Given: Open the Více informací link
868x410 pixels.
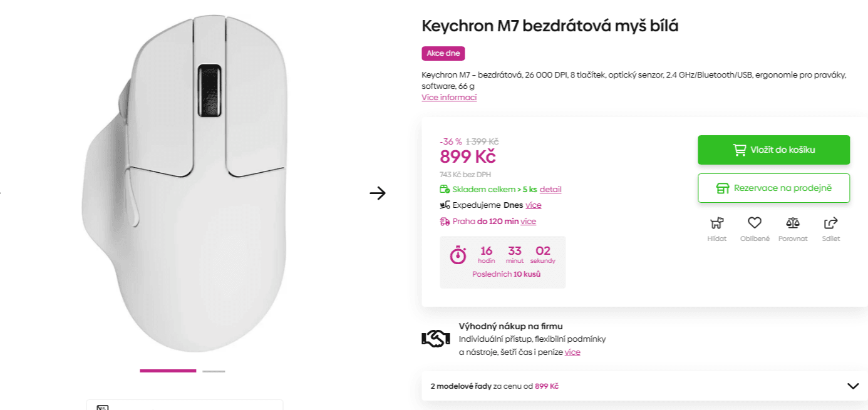Looking at the screenshot, I should click(x=448, y=98).
